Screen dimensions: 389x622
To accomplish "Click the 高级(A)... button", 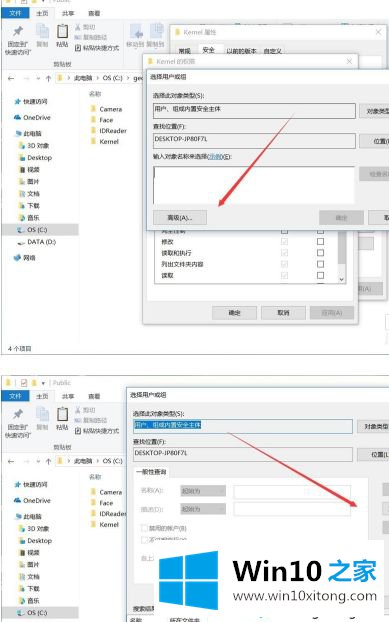I will pyautogui.click(x=180, y=217).
